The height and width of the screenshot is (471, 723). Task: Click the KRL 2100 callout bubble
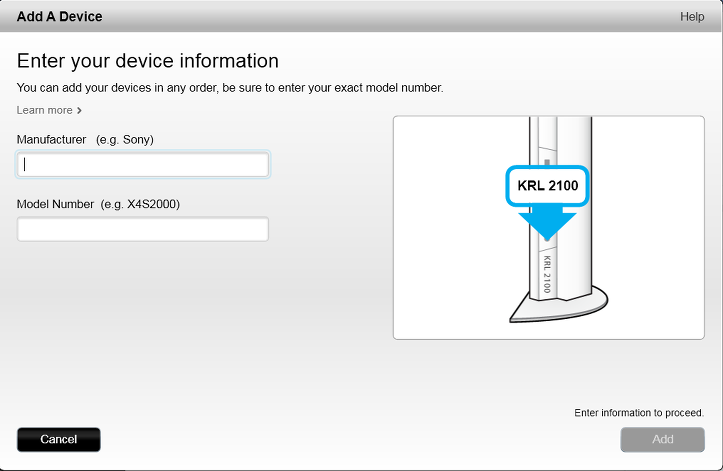[x=547, y=185]
